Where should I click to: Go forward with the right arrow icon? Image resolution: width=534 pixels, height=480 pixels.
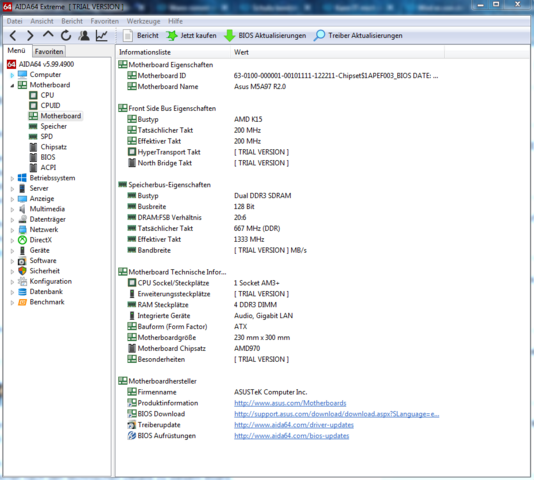point(30,35)
